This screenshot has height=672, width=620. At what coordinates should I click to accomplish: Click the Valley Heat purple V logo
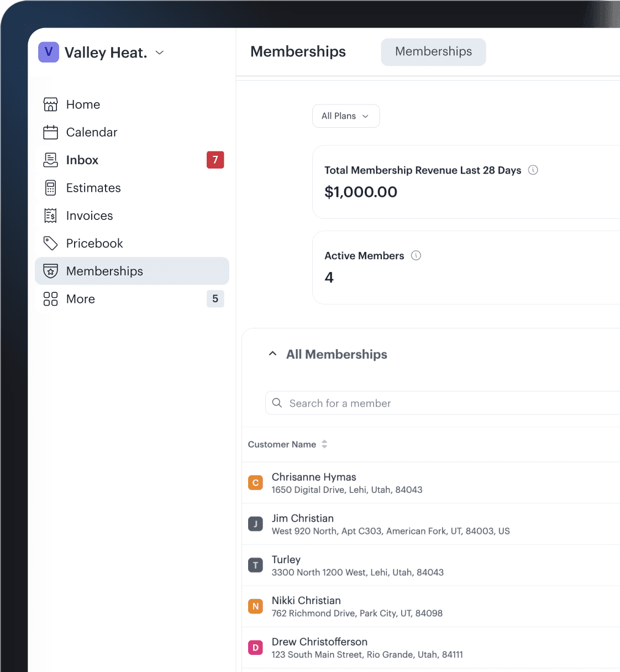pyautogui.click(x=49, y=52)
